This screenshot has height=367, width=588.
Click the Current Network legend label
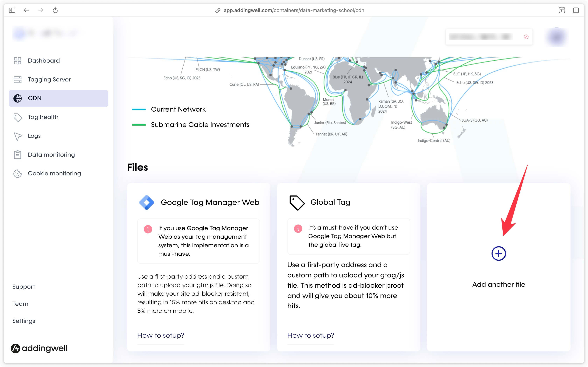[x=178, y=109]
